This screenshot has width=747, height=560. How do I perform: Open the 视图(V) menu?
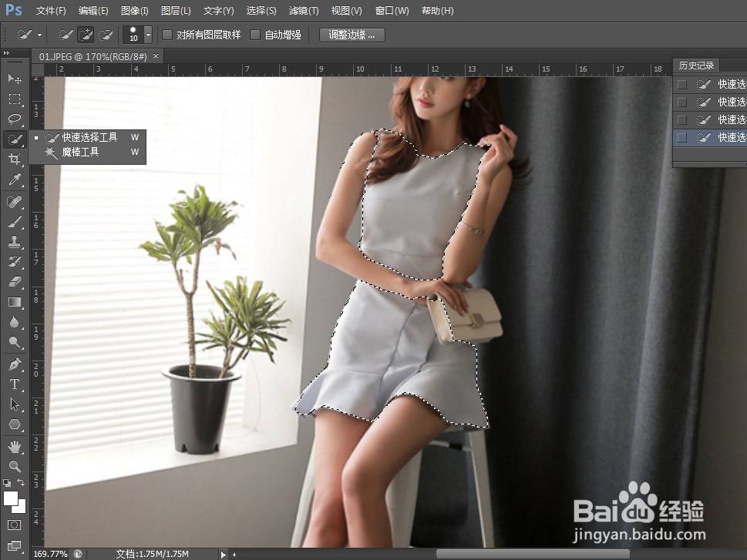coord(346,11)
